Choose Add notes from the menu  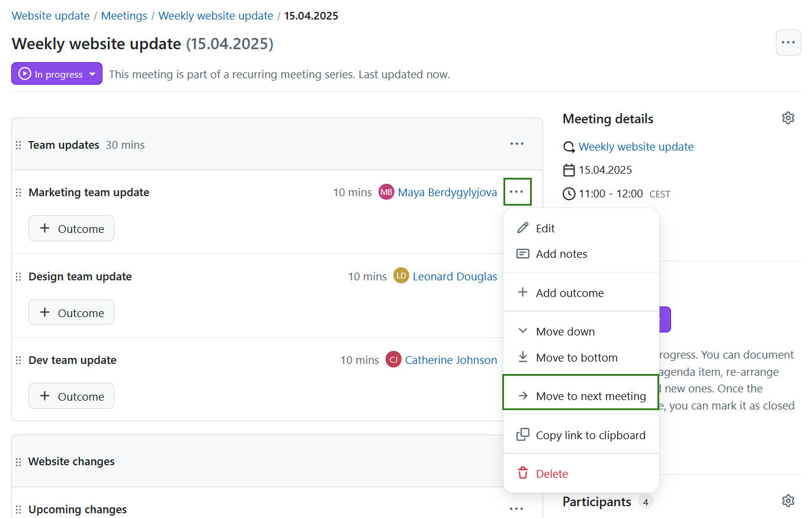[561, 254]
